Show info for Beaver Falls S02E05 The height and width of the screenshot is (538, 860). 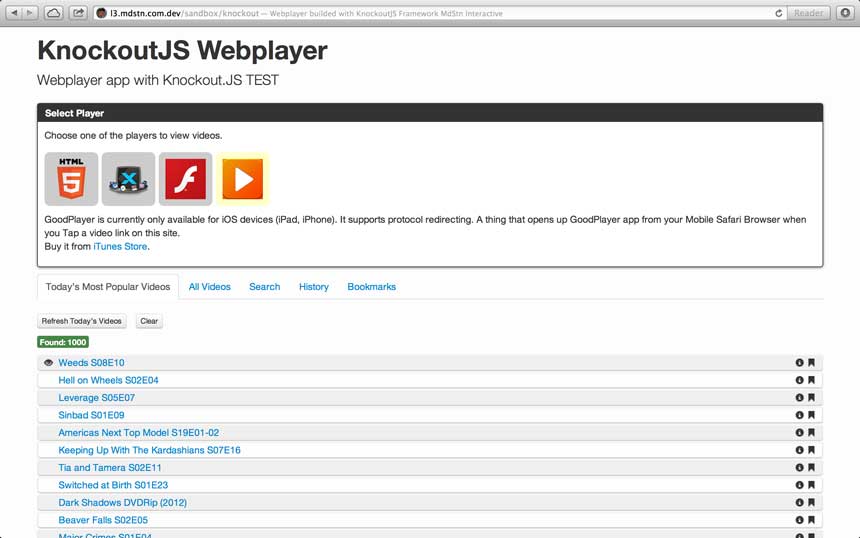coord(800,520)
